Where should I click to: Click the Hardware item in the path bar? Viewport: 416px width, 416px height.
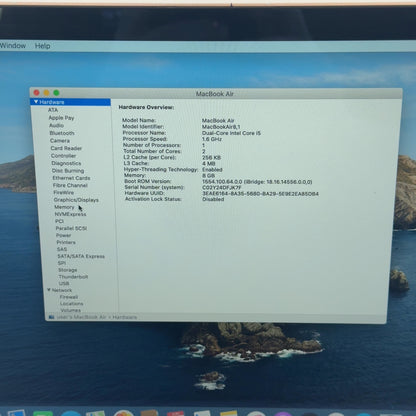[x=125, y=317]
